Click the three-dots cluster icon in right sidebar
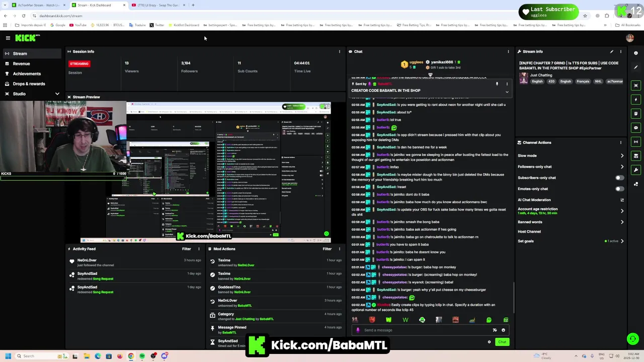 [x=636, y=184]
